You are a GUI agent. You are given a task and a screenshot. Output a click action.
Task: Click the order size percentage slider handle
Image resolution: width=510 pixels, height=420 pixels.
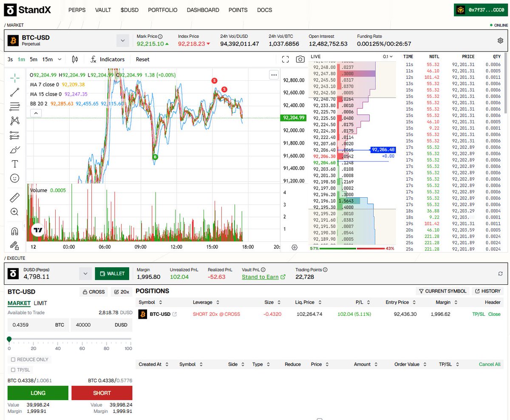click(x=9, y=339)
